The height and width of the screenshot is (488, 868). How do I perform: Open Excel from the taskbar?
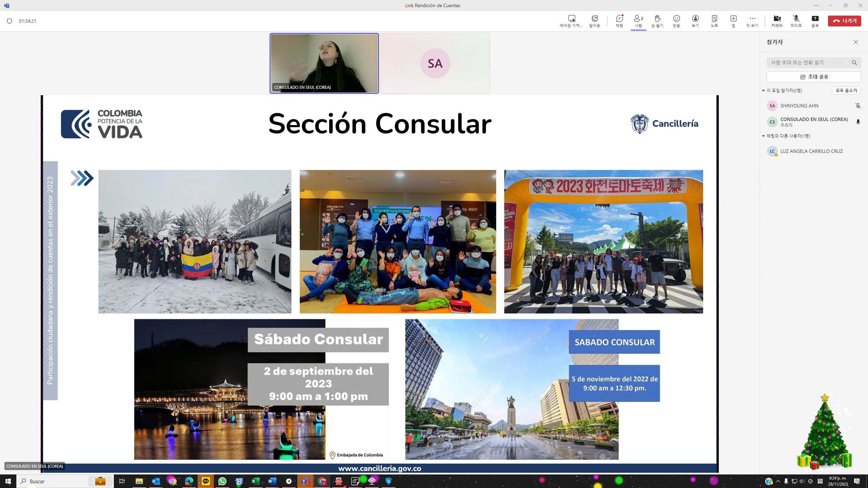[256, 481]
